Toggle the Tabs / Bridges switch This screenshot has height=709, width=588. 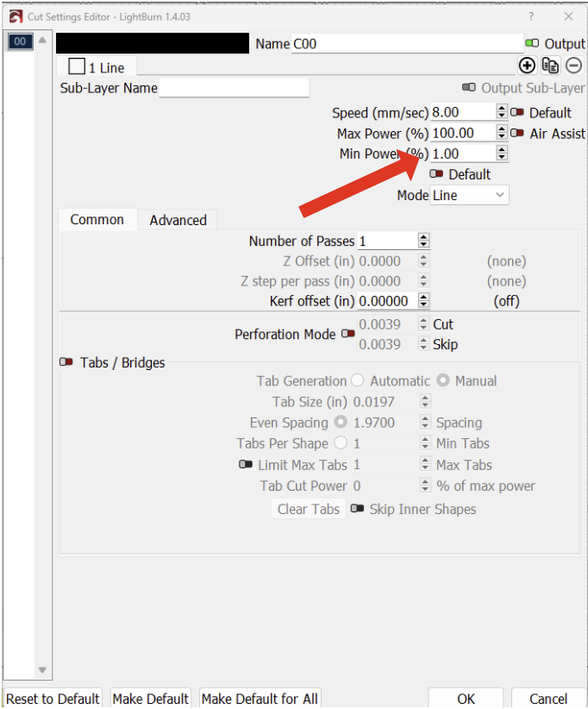tap(66, 362)
